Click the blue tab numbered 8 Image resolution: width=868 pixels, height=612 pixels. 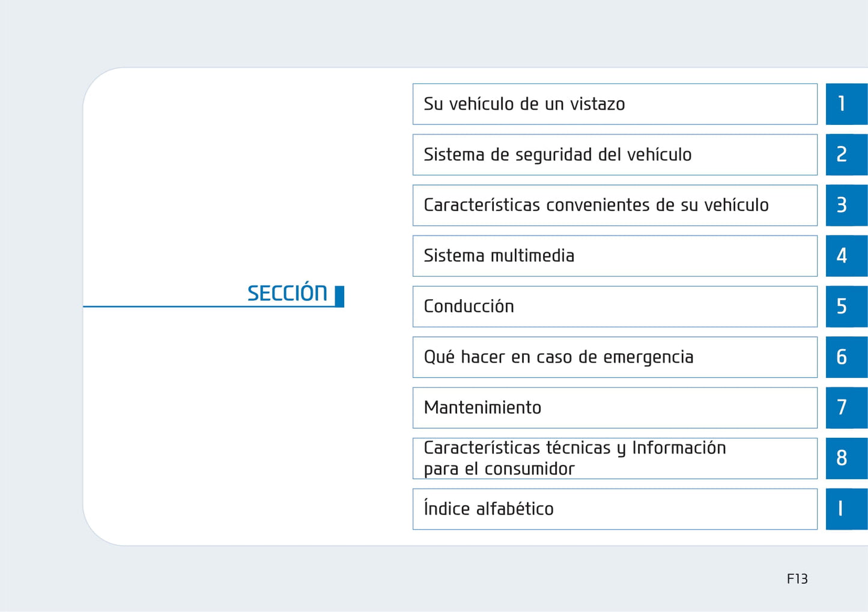coord(846,458)
